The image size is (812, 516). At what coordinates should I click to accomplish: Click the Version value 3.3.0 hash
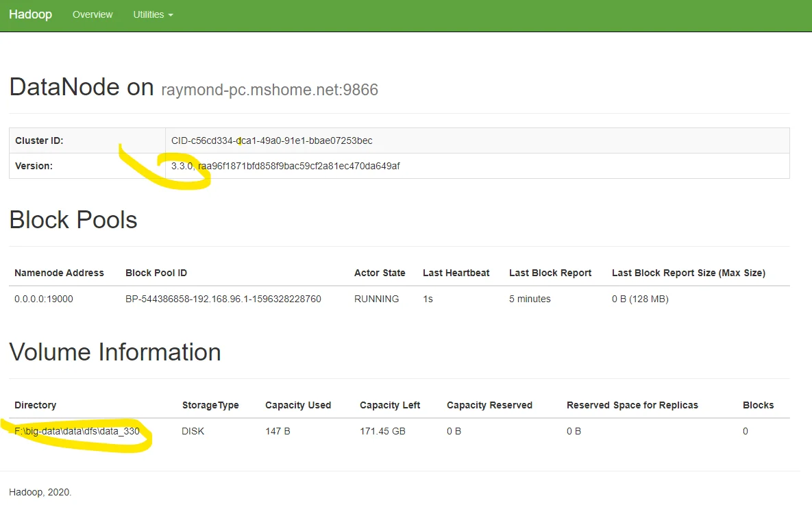click(x=285, y=166)
